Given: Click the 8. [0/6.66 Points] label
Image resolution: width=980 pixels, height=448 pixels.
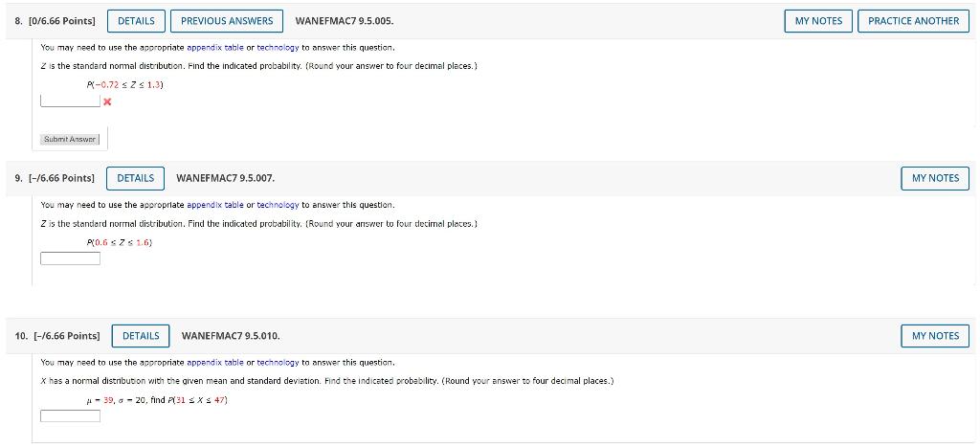Looking at the screenshot, I should coord(55,21).
